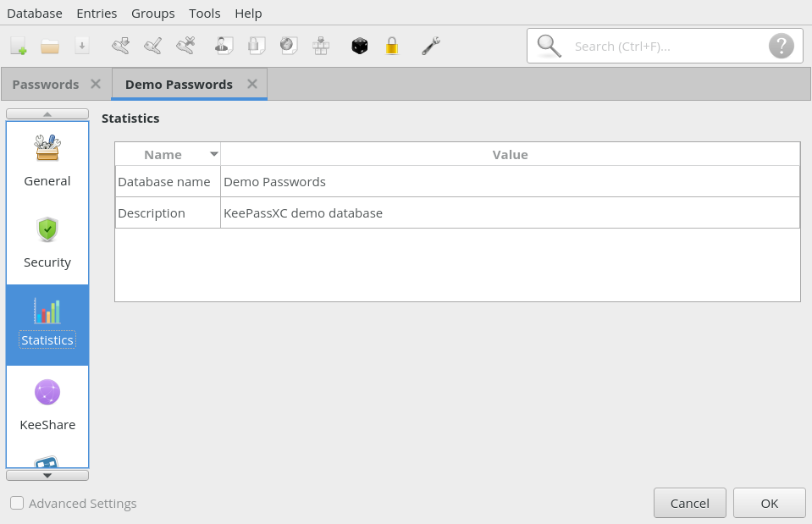Open the Name column sort dropdown
The height and width of the screenshot is (524, 812).
[213, 154]
